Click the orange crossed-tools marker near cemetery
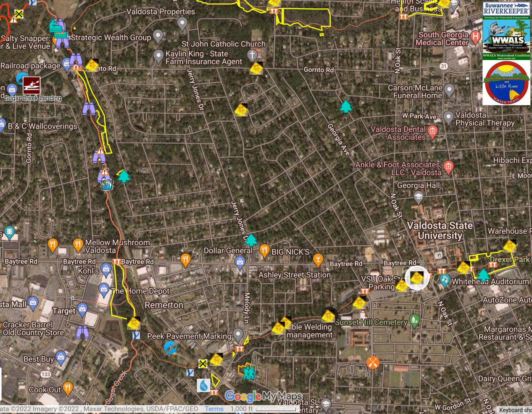 [x=373, y=362]
